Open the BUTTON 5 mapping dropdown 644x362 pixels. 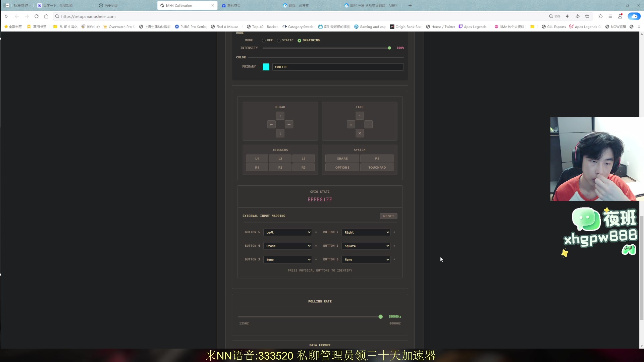point(287,232)
